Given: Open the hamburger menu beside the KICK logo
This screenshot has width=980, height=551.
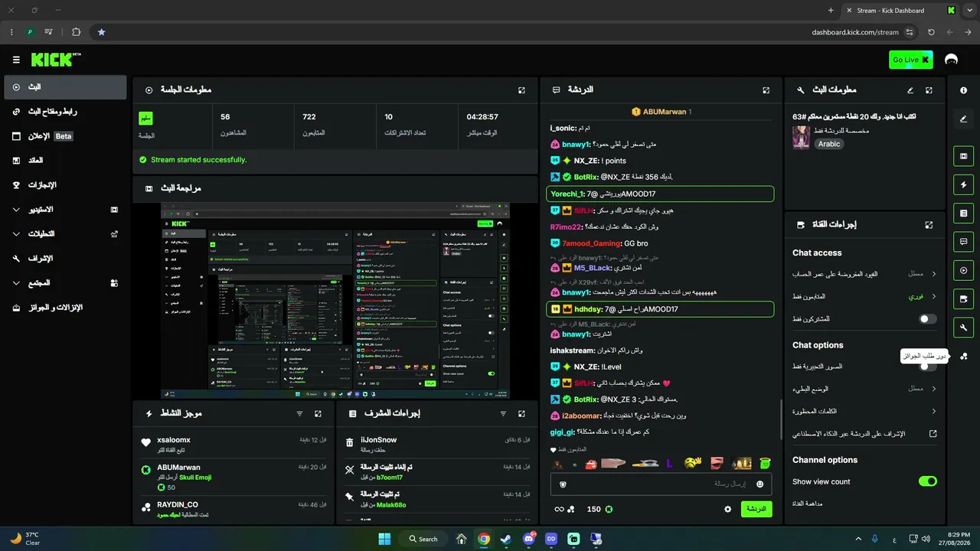Looking at the screenshot, I should pyautogui.click(x=16, y=60).
